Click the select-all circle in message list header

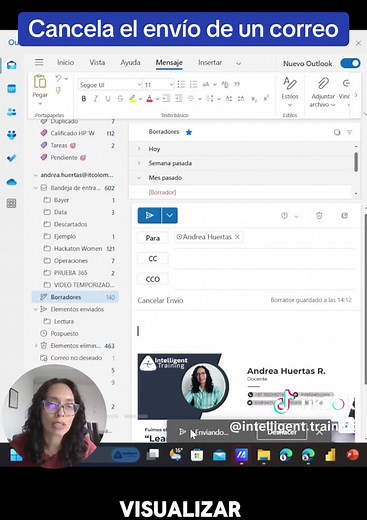(x=337, y=132)
